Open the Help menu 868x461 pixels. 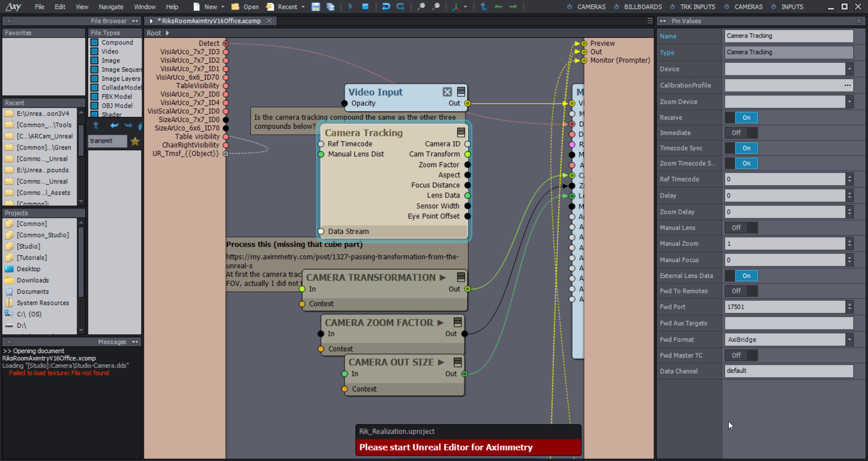coord(172,7)
